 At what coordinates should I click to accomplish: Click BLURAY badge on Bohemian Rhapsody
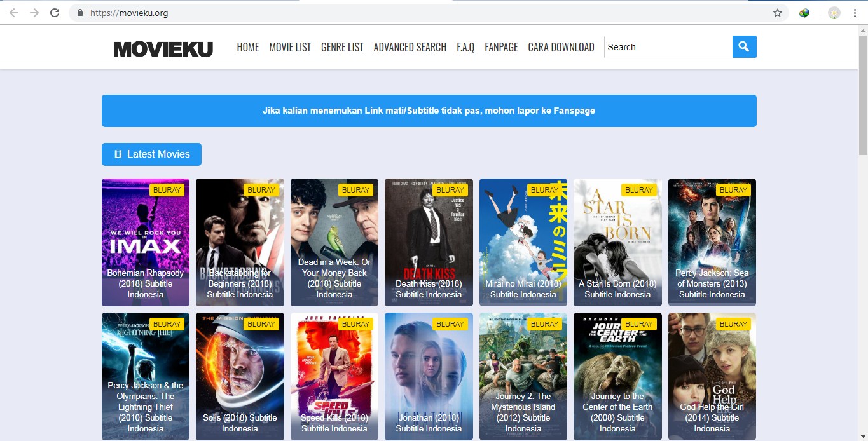click(167, 190)
